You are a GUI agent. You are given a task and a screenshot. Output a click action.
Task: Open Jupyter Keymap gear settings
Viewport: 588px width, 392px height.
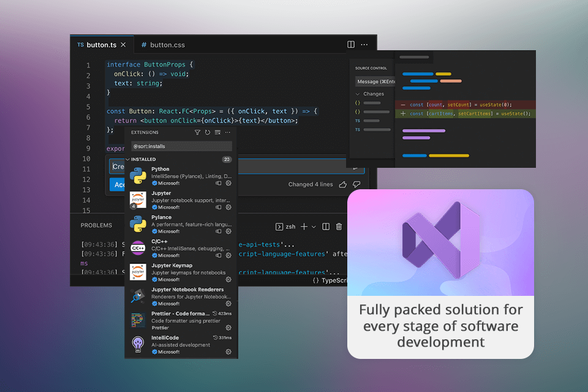(x=228, y=279)
